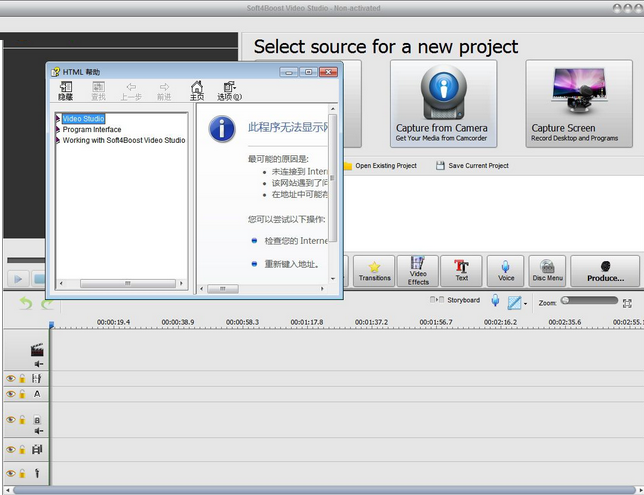
Task: Go to Home page in HTML Help window
Action: pyautogui.click(x=197, y=91)
